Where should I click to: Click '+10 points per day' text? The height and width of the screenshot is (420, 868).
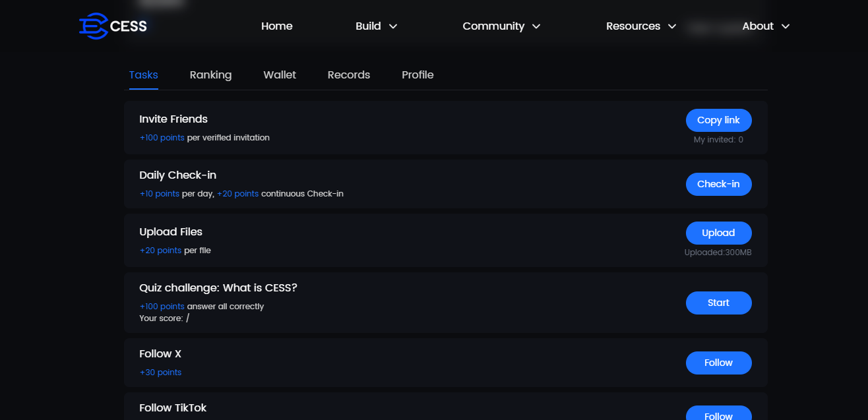[176, 194]
